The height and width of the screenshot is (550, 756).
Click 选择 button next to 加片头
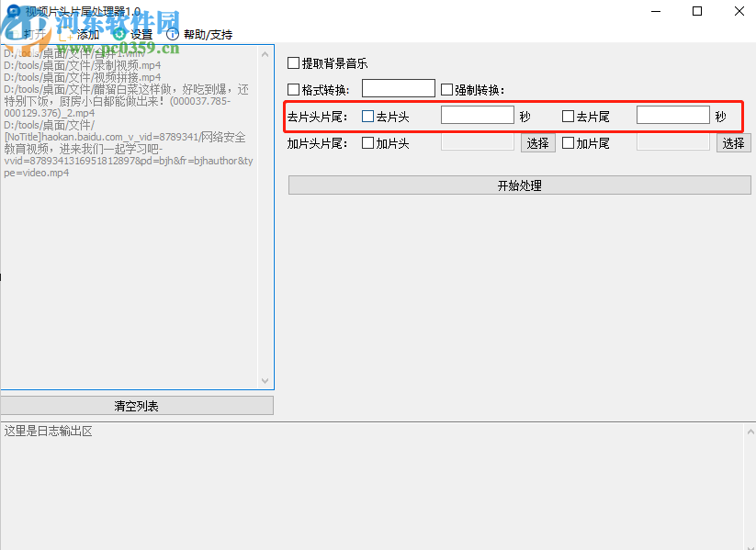point(538,143)
